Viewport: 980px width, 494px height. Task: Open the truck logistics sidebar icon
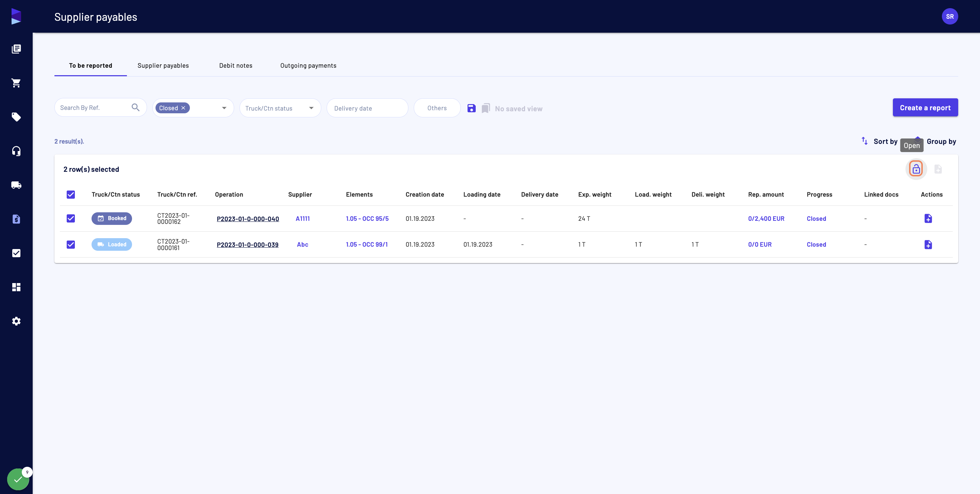tap(16, 185)
